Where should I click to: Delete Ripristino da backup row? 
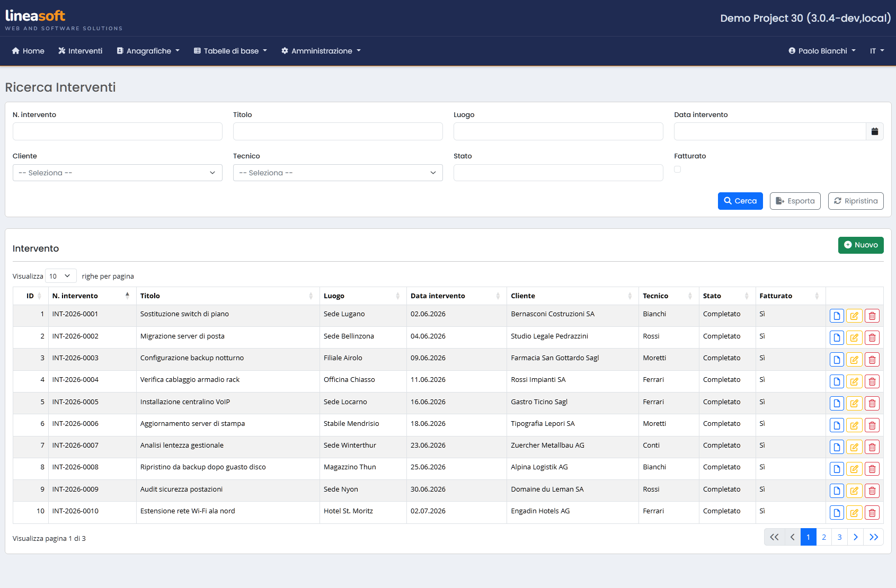click(872, 469)
